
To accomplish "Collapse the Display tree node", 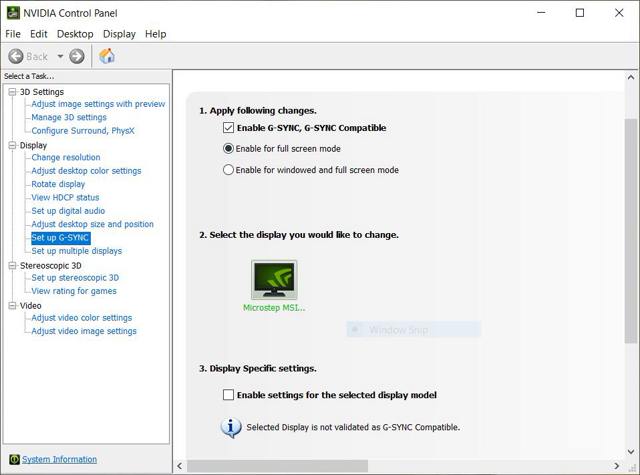I will [x=12, y=145].
